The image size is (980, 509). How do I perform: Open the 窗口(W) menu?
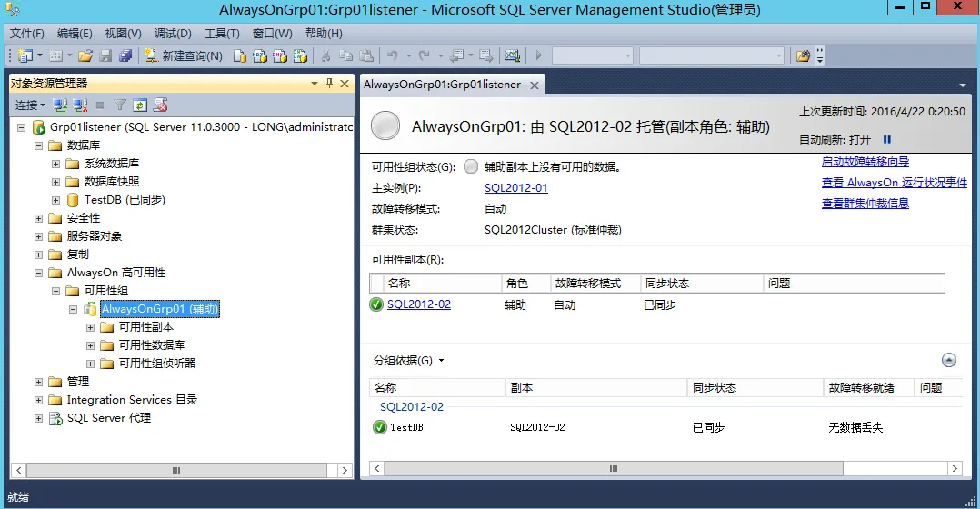pos(273,33)
